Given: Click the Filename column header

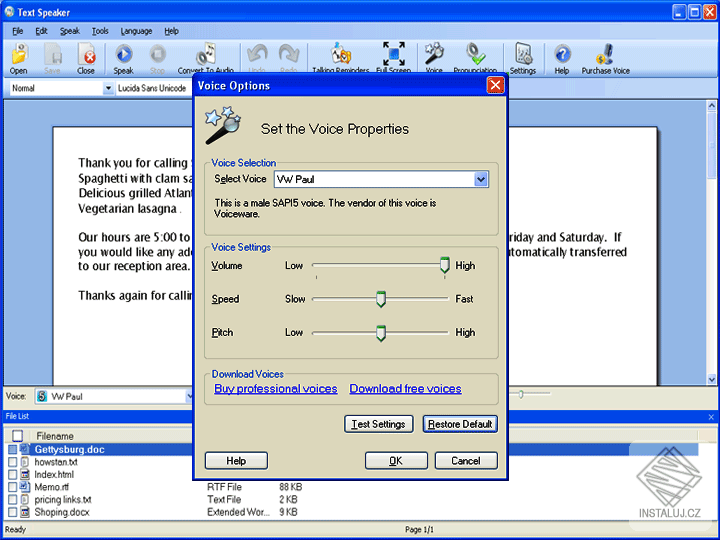Looking at the screenshot, I should pyautogui.click(x=55, y=436).
